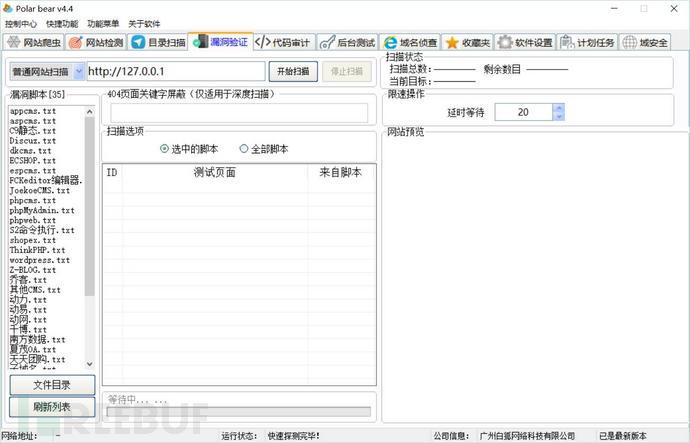The width and height of the screenshot is (690, 443).
Task: Select ThinkPHP.txt in the script list
Action: (37, 250)
